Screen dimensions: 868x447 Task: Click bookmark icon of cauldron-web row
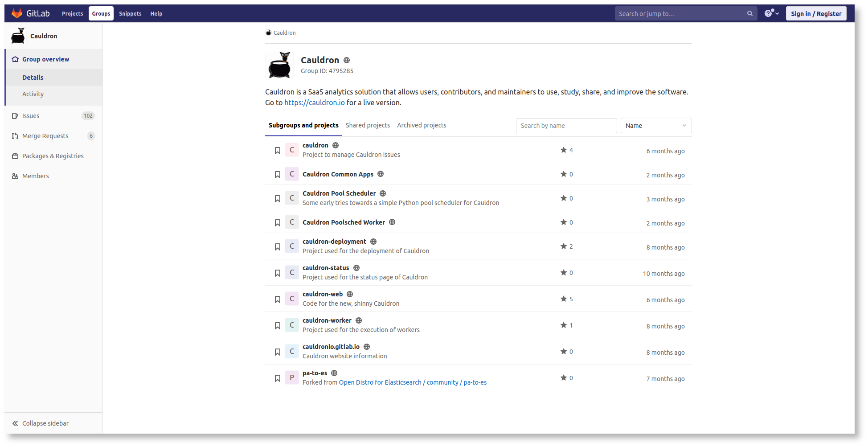(278, 299)
